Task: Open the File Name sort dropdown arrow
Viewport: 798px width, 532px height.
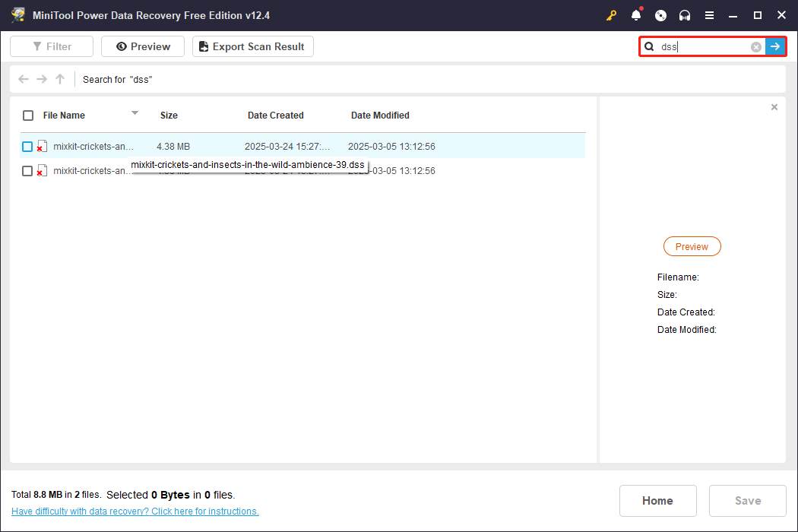Action: pyautogui.click(x=135, y=113)
